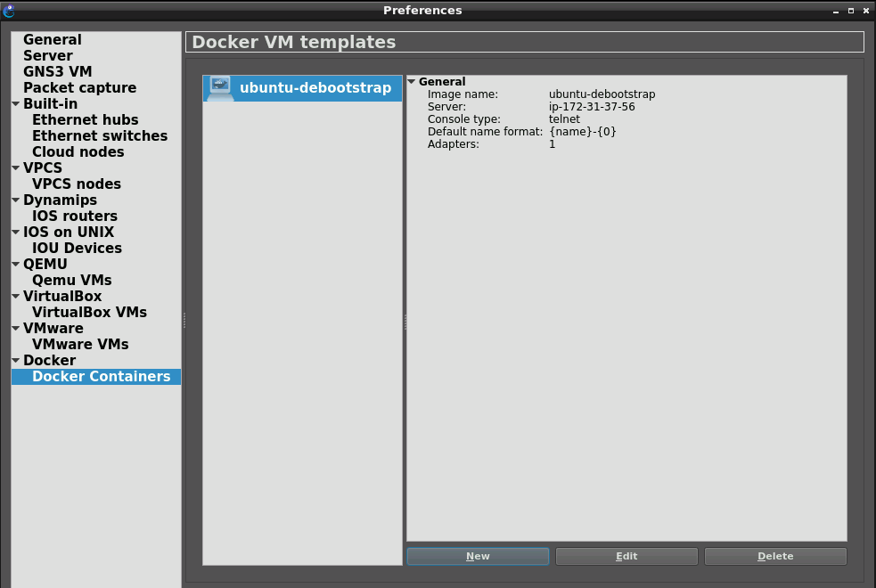Open Qemu VMs page

(x=72, y=280)
